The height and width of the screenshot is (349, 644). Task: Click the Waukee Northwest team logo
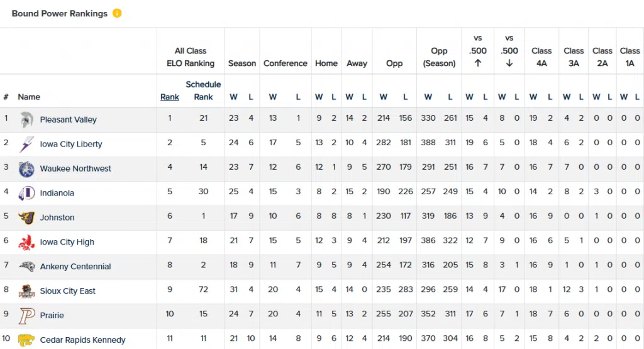26,169
